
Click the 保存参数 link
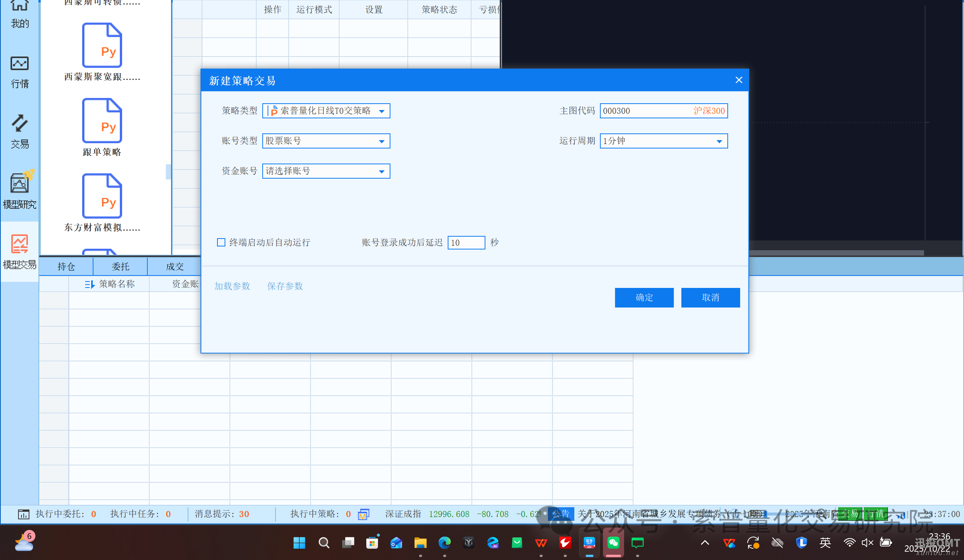(x=285, y=286)
